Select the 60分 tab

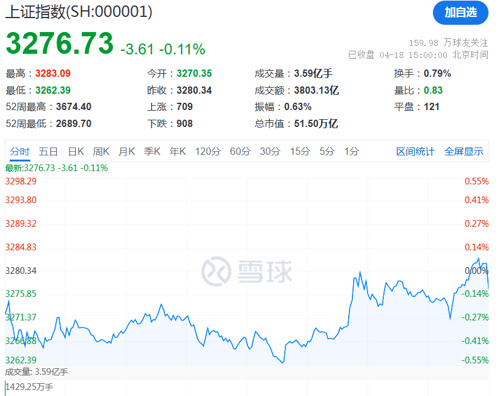point(240,152)
